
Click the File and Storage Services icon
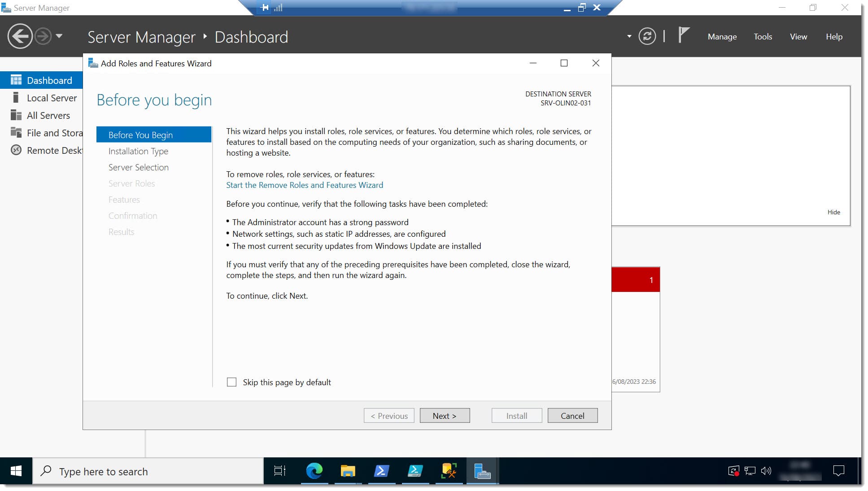17,132
